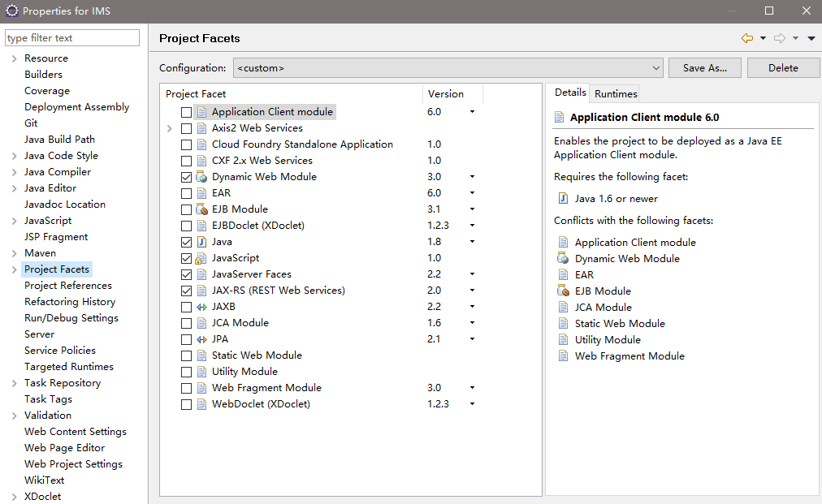Expand the Resource tree node
Image resolution: width=822 pixels, height=504 pixels.
[x=14, y=58]
